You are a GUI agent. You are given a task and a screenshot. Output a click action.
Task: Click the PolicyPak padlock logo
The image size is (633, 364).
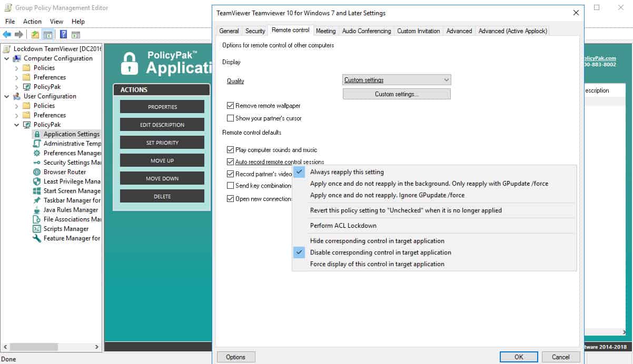coord(130,63)
